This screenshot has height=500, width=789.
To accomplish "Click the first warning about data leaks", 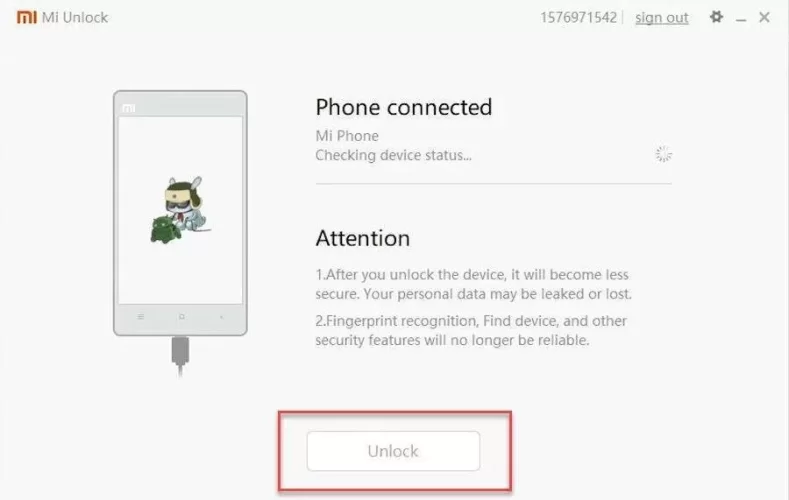I will (x=473, y=284).
